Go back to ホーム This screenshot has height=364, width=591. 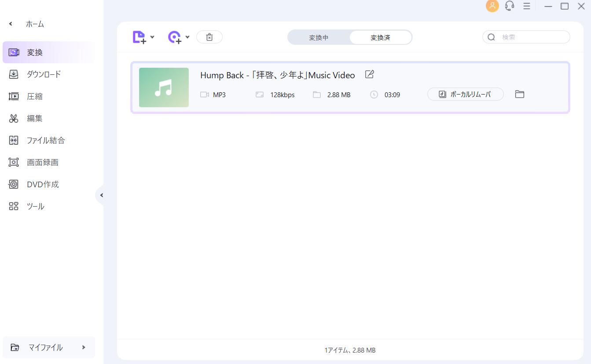click(35, 24)
